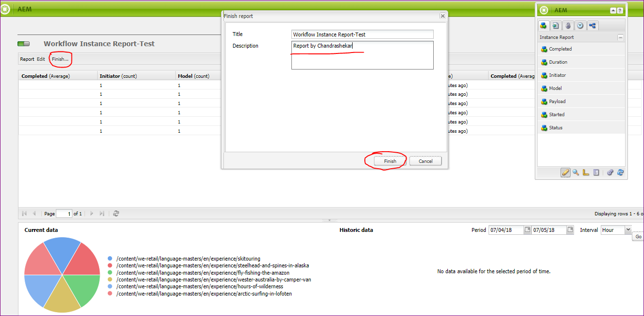Screen dimensions: 644x316
Task: Click the circled Finish... menu item
Action: tap(59, 59)
